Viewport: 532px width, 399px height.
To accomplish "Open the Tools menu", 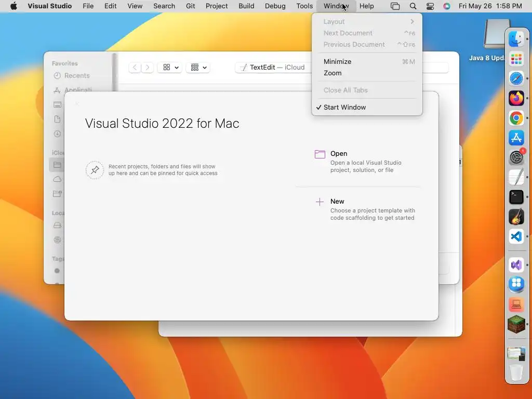I will point(304,6).
